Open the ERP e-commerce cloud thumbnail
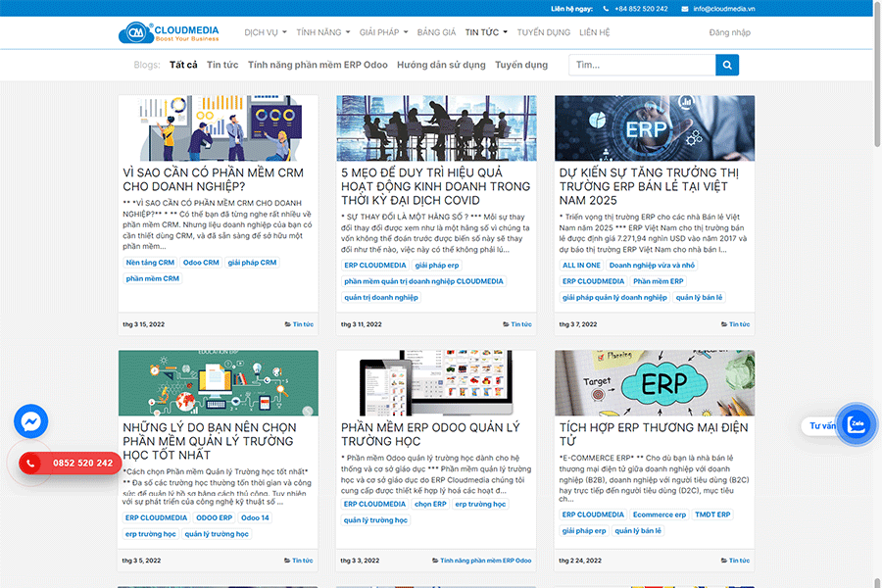 [x=655, y=383]
